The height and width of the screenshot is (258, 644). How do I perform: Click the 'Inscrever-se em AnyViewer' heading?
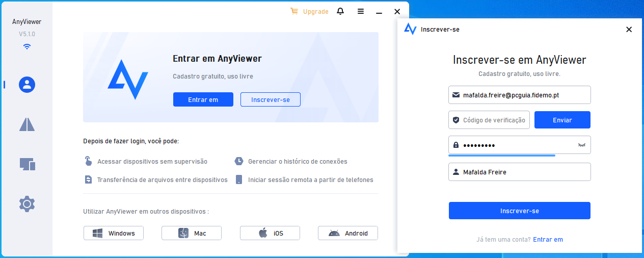pos(520,60)
